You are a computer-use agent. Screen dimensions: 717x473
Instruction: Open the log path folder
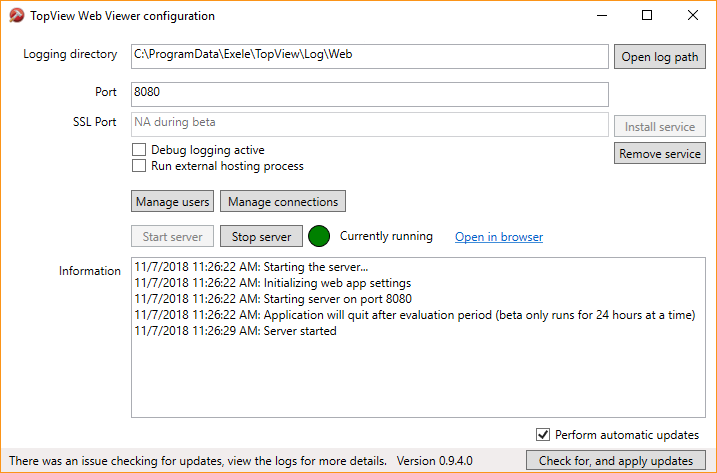click(659, 57)
